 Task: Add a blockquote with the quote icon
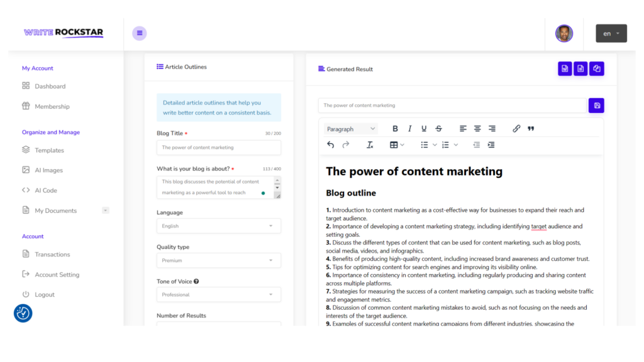click(531, 129)
